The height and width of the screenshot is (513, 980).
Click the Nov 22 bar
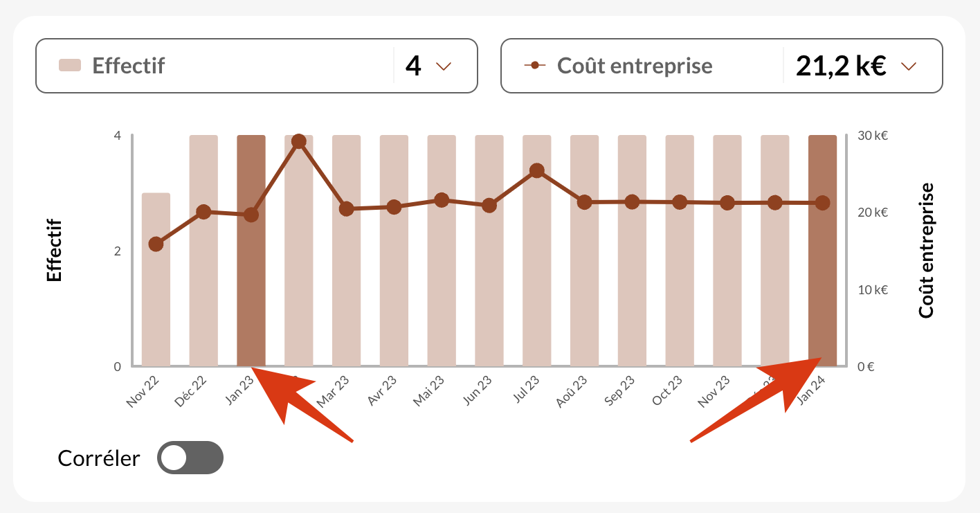(x=156, y=305)
